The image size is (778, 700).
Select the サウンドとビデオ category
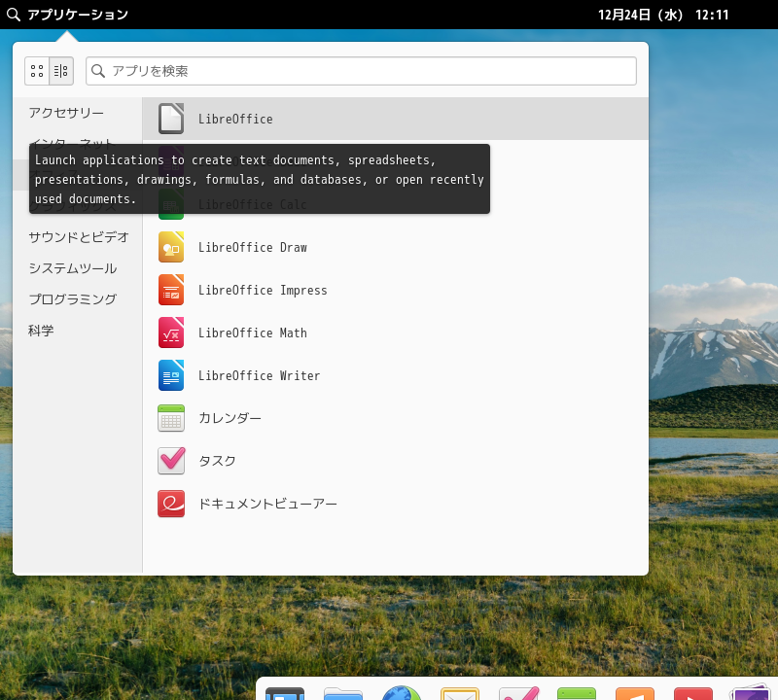[x=79, y=237]
